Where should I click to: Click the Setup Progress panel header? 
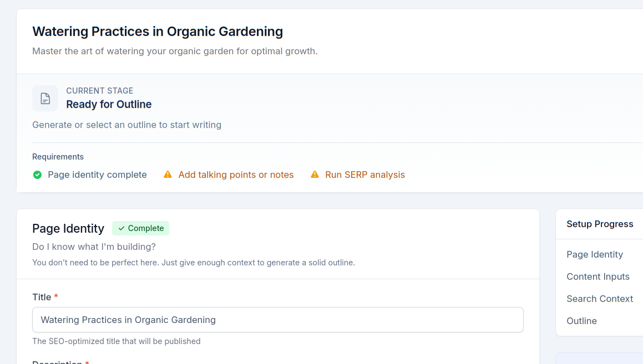click(600, 224)
